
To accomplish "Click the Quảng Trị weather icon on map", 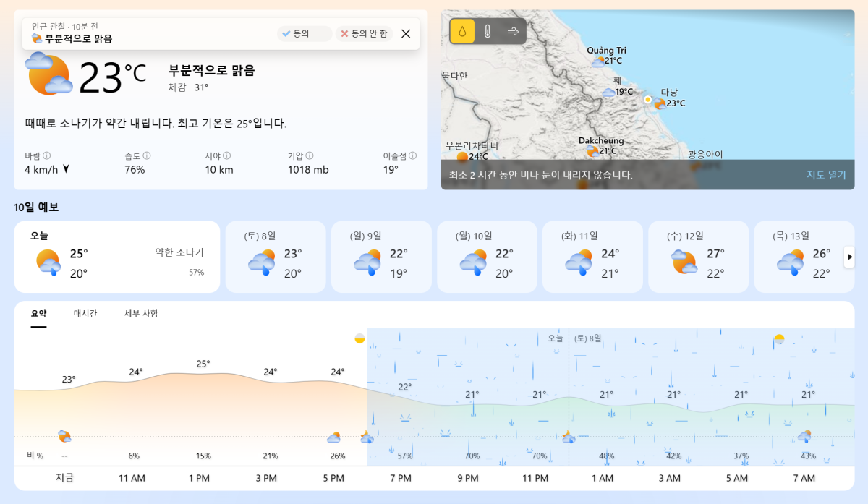I will (598, 61).
